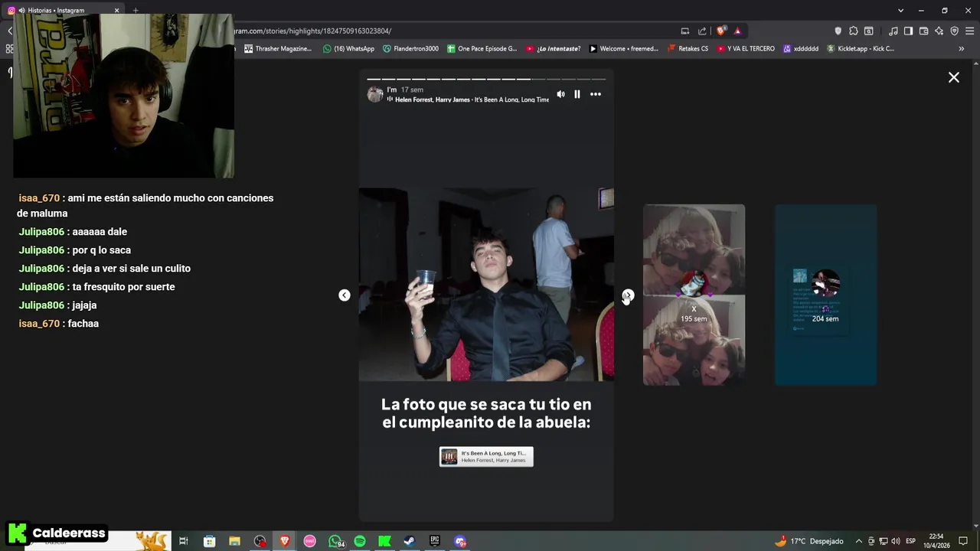980x551 pixels.
Task: Toggle the browser sidebar panel
Action: [x=908, y=31]
